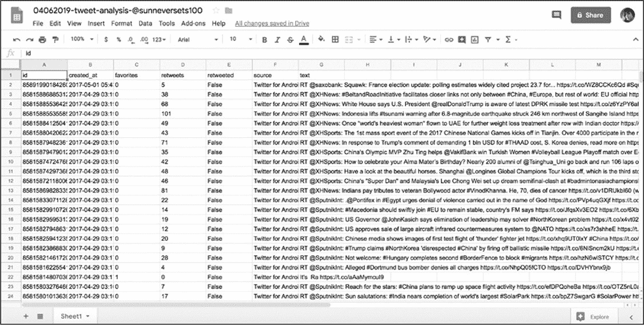Click the Share button

coord(590,15)
